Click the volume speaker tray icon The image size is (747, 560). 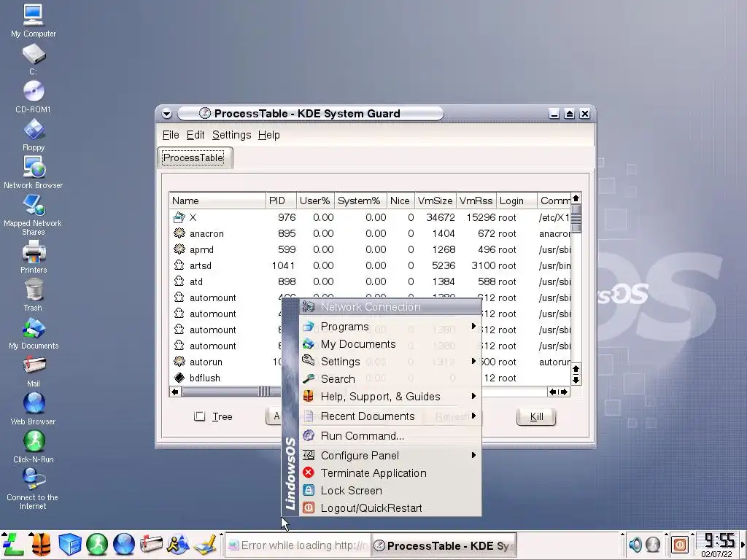(x=635, y=544)
